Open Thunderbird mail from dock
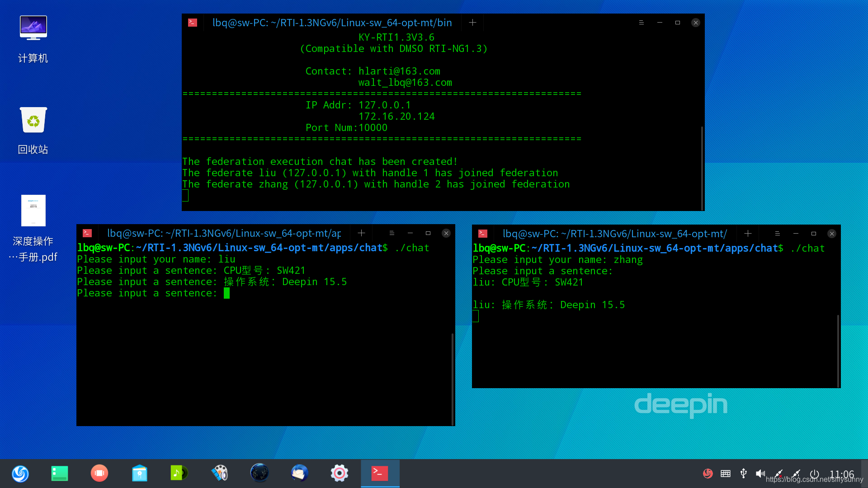This screenshot has height=488, width=868. pos(299,473)
